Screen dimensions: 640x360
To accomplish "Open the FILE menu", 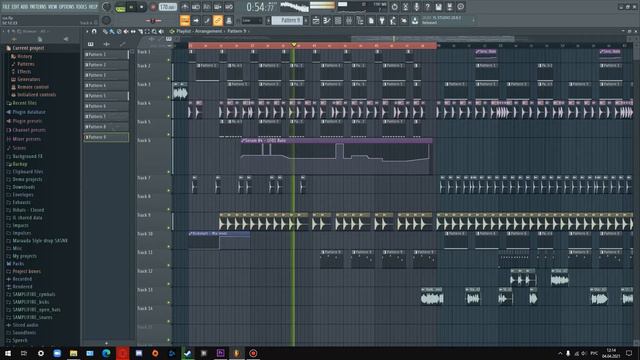I will coord(6,7).
